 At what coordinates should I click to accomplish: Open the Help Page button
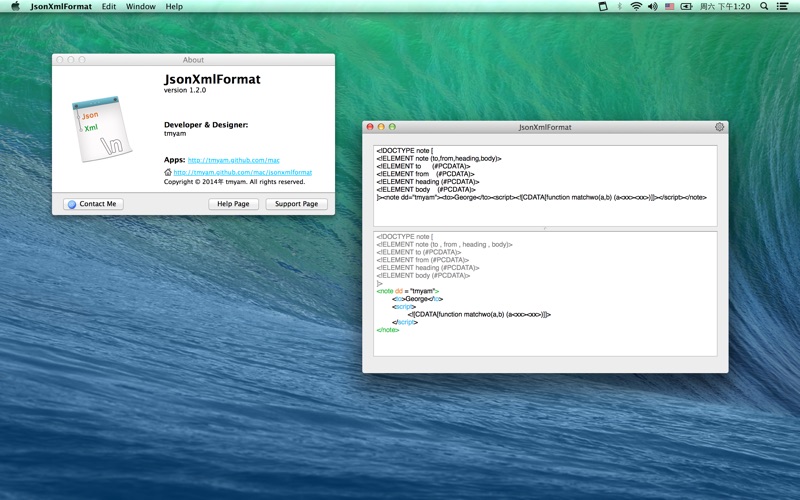[233, 204]
